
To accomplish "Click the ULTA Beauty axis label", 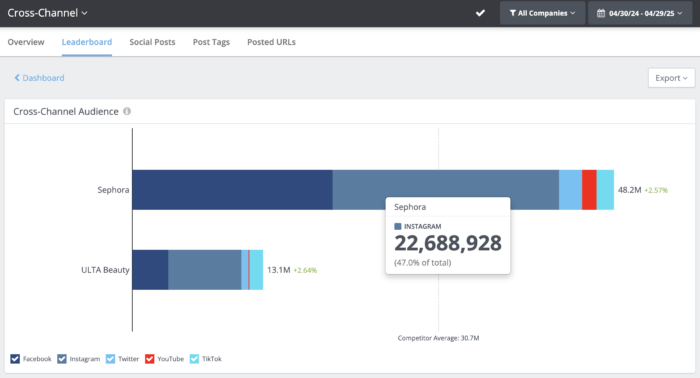I will pos(105,270).
